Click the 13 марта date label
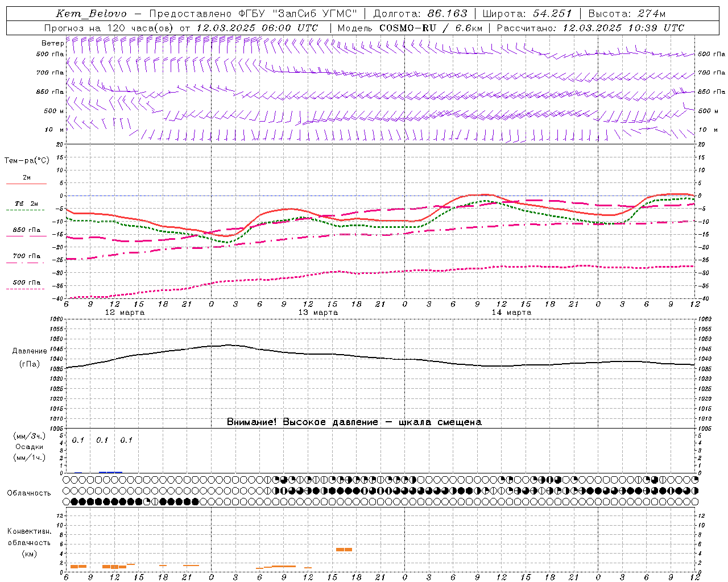Viewport: 728px width, 582px height. (x=318, y=313)
